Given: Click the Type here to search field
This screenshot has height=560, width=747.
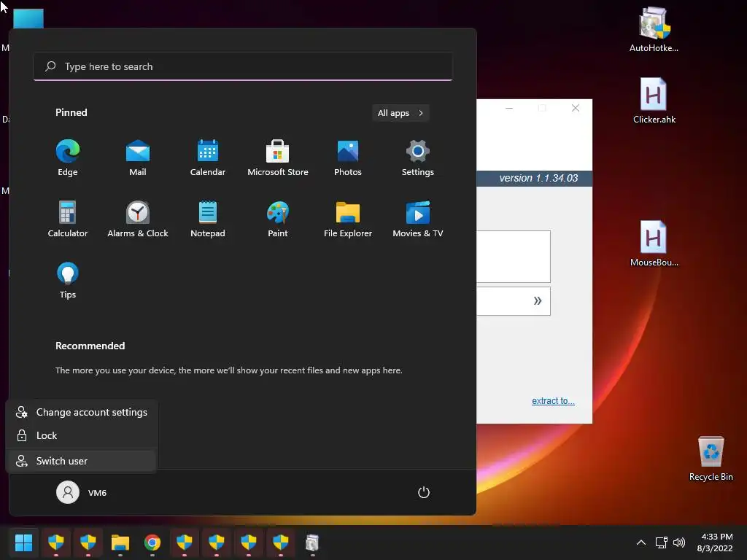Looking at the screenshot, I should [x=243, y=66].
